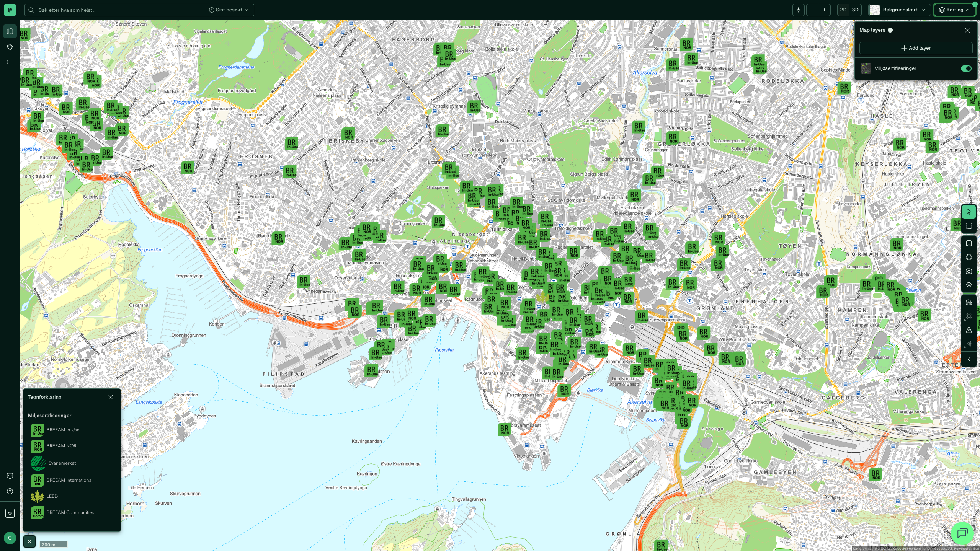The image size is (980, 551).
Task: Close the Map layers panel
Action: point(967,30)
